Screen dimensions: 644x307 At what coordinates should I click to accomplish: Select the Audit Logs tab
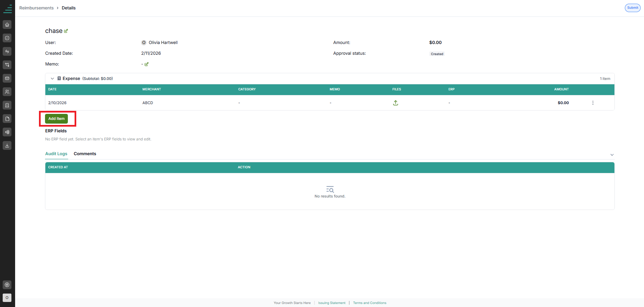56,154
